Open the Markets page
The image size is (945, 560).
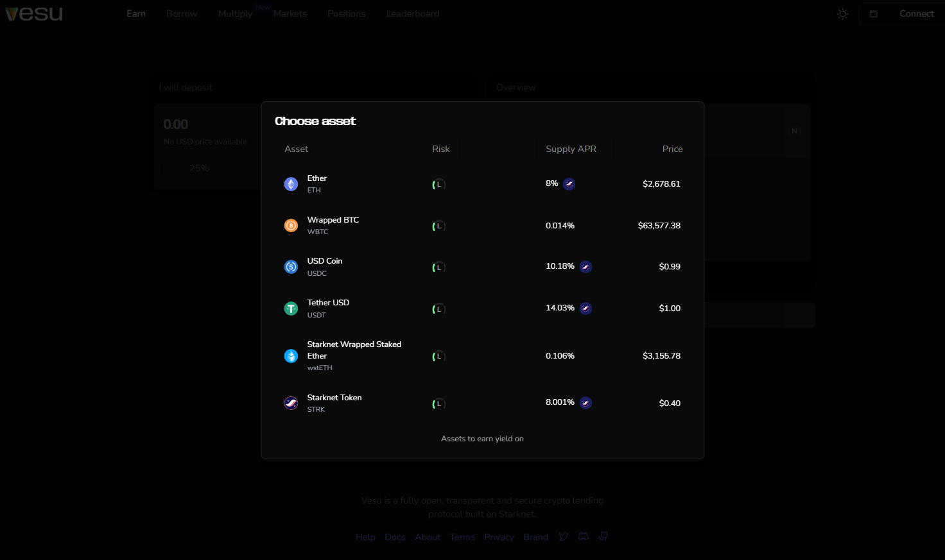pos(290,13)
